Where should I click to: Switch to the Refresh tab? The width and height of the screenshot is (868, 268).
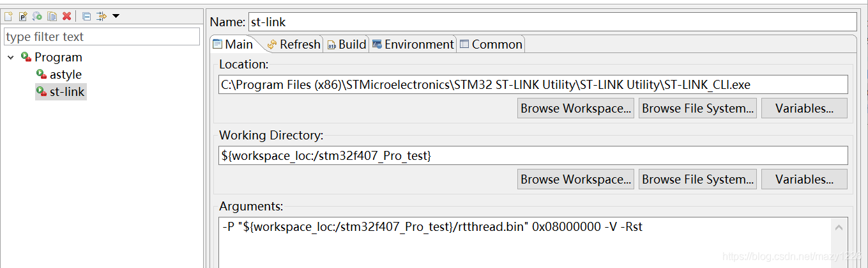293,44
